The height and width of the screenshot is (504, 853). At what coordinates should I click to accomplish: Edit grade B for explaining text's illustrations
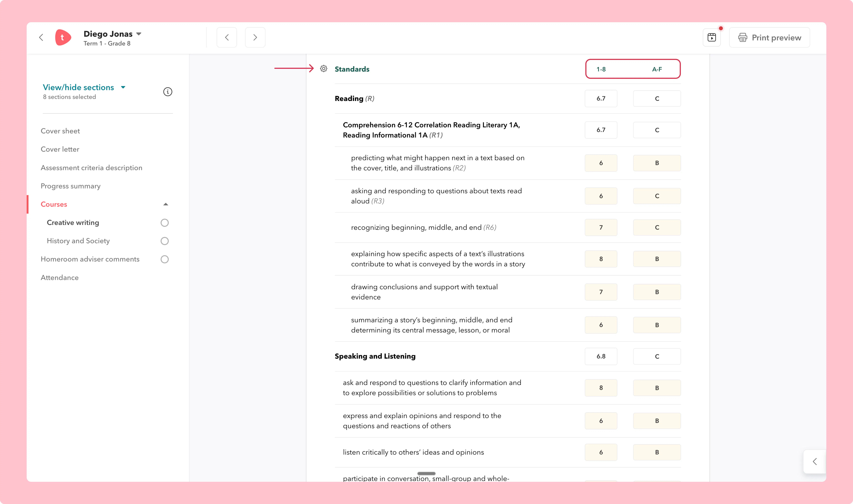point(657,259)
